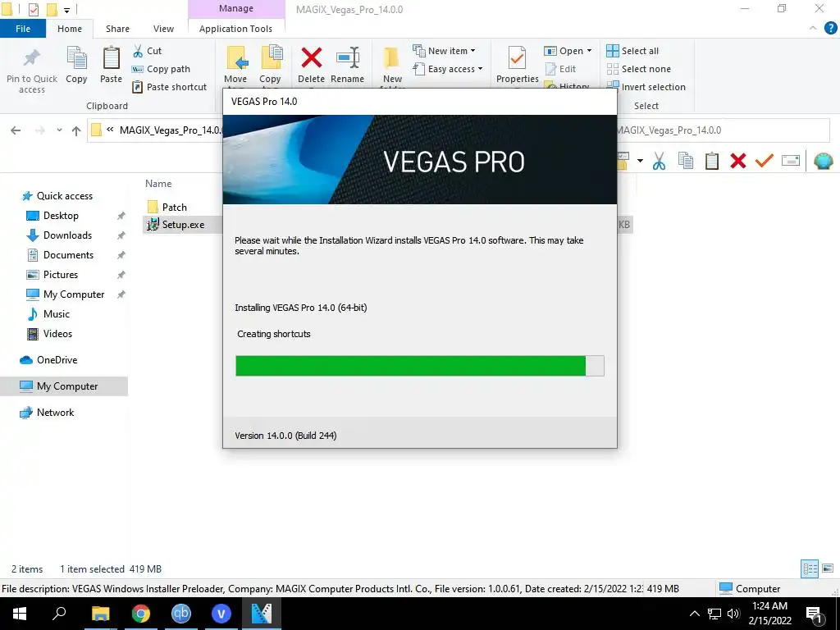840x630 pixels.
Task: Click the search box showing MAGIX_Vegas_Pro_14.0.0
Action: (723, 130)
